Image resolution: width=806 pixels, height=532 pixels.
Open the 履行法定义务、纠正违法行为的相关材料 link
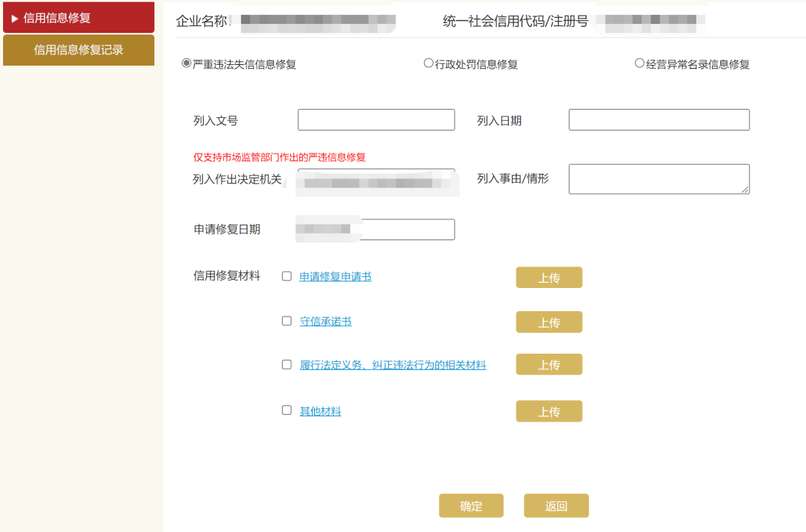pyautogui.click(x=393, y=366)
